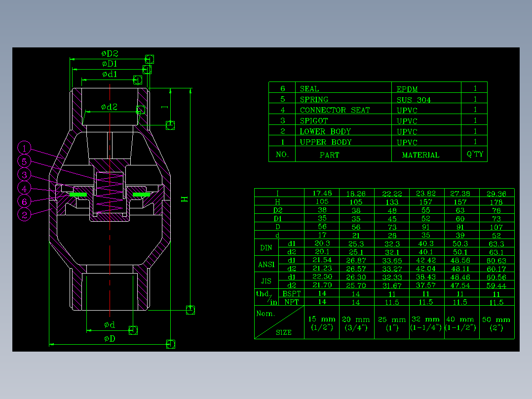Click the øD1 dimension label
The width and height of the screenshot is (532, 399).
click(110, 64)
